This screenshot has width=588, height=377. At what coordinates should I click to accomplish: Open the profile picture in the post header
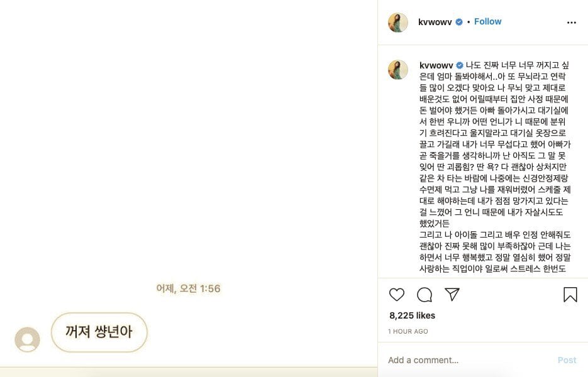[x=398, y=22]
